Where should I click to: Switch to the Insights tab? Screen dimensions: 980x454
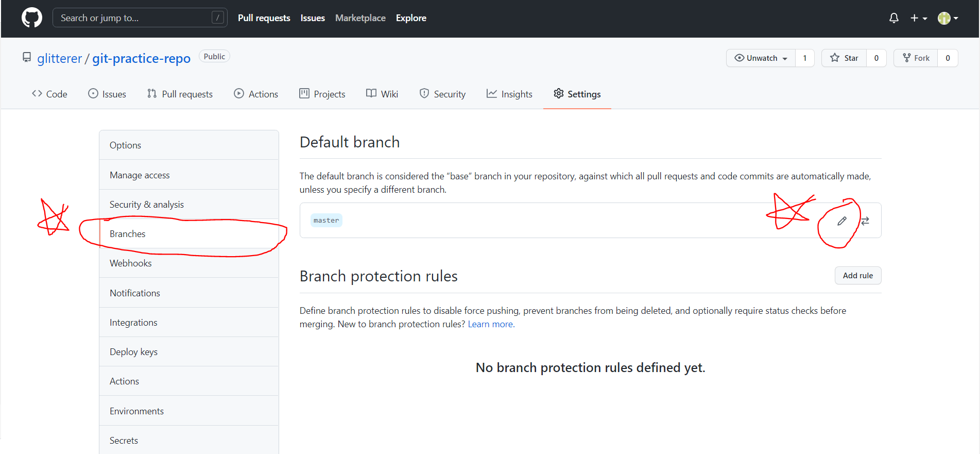[x=509, y=94]
